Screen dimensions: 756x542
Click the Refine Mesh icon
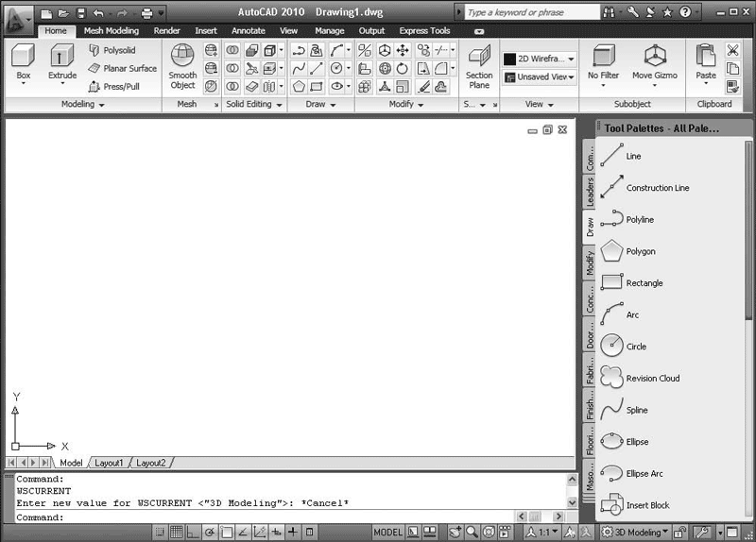[x=211, y=87]
